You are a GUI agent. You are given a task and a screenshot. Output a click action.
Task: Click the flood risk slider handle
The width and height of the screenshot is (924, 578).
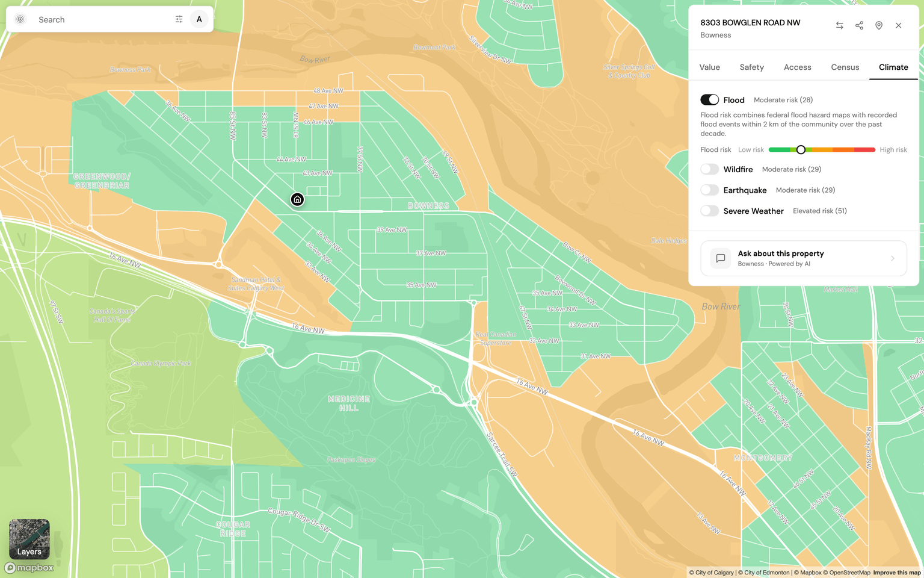pyautogui.click(x=801, y=149)
